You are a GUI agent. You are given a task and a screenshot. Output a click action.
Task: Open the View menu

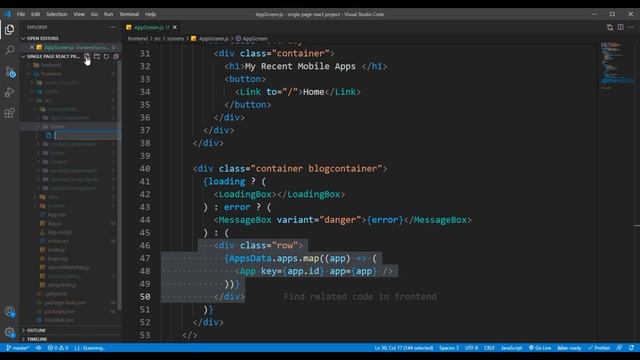coord(79,14)
